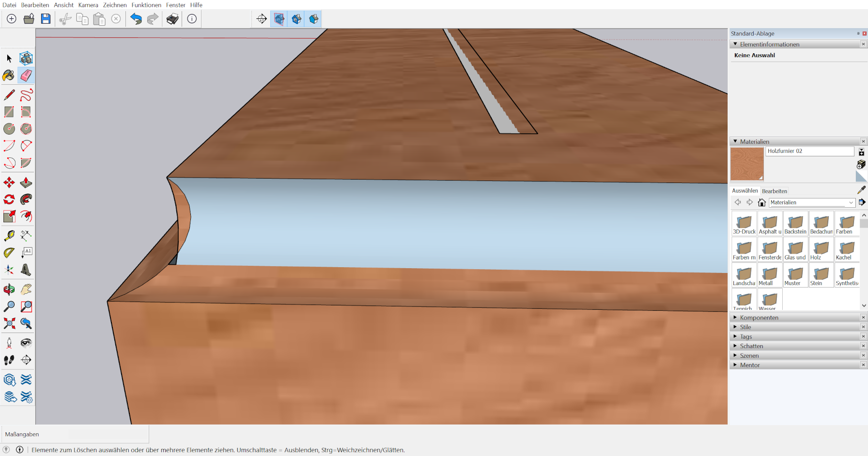Open the Kamera menu

pos(88,5)
